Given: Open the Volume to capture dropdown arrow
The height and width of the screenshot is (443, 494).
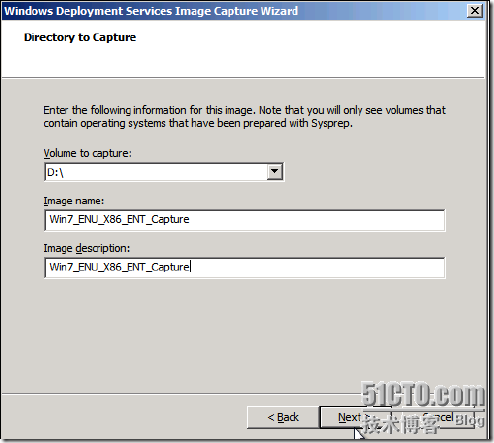Looking at the screenshot, I should (275, 172).
